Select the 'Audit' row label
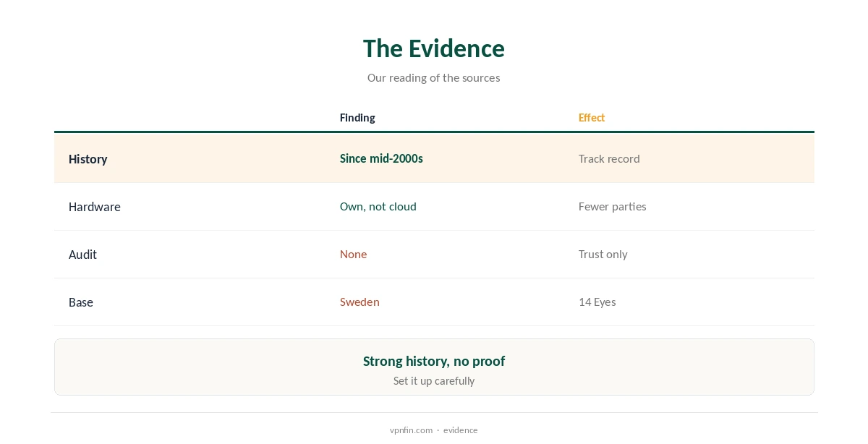The image size is (868, 444). pos(82,255)
